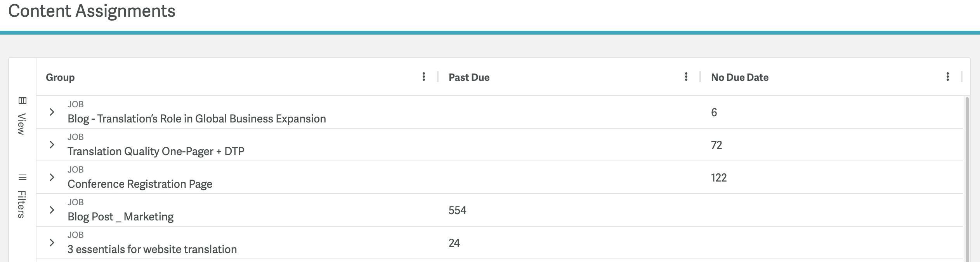This screenshot has height=262, width=980.
Task: Open the Group column options menu
Action: point(423,77)
